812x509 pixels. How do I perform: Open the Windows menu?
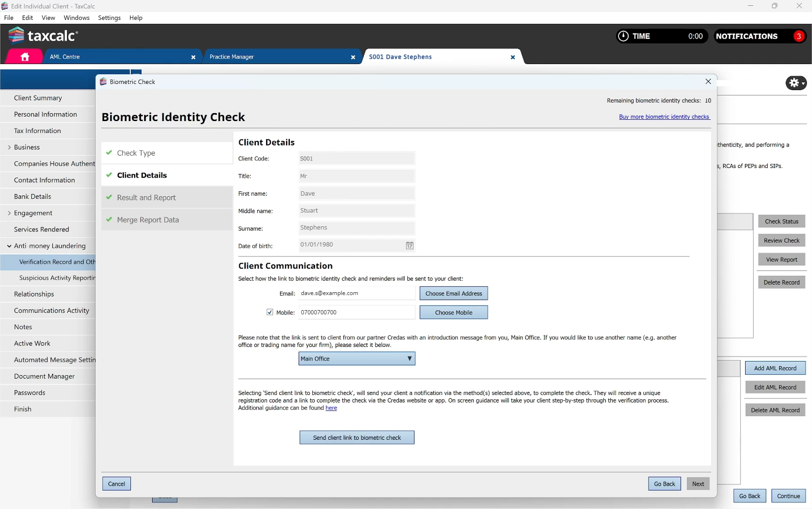click(x=76, y=18)
